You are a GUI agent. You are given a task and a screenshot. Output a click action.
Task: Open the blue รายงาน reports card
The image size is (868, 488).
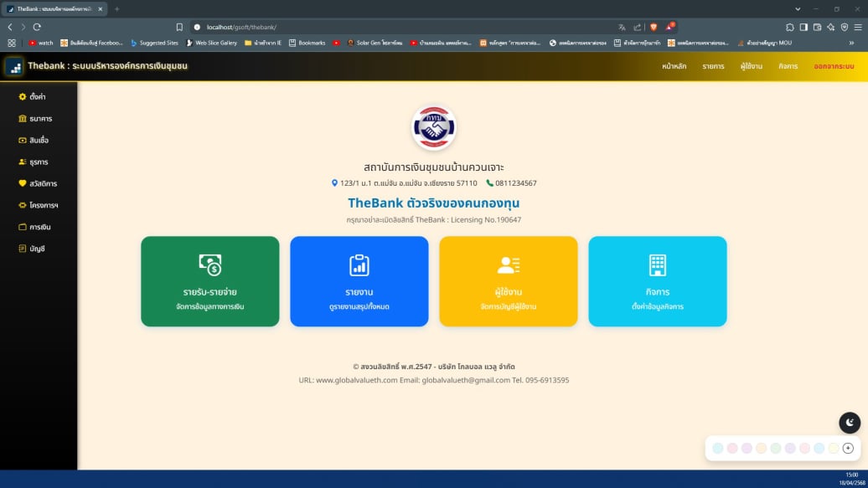pos(359,281)
